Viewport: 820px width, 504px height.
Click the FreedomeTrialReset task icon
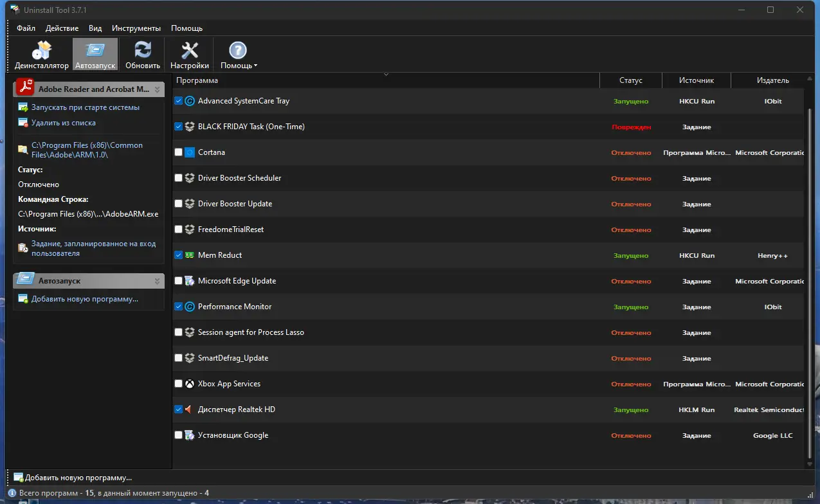click(x=190, y=230)
